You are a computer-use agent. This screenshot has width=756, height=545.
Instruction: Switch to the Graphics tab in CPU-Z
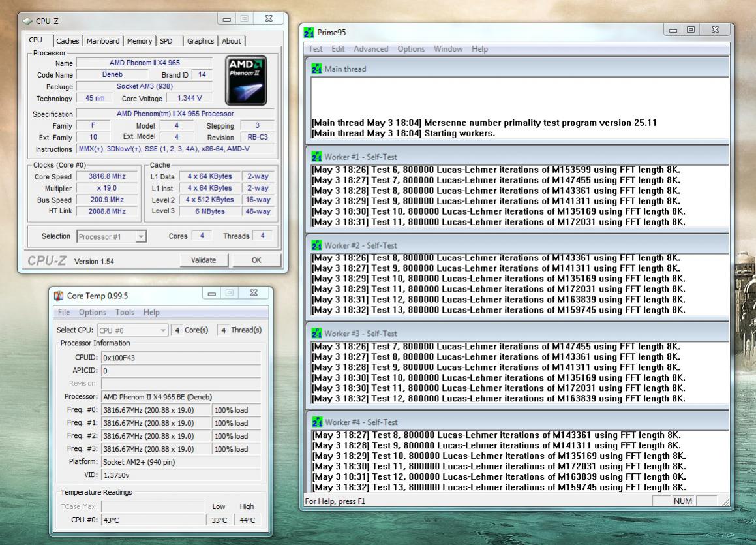click(x=200, y=42)
